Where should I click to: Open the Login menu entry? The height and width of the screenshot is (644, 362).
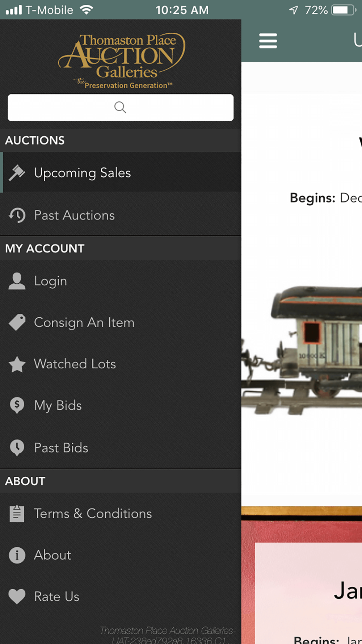(x=50, y=281)
